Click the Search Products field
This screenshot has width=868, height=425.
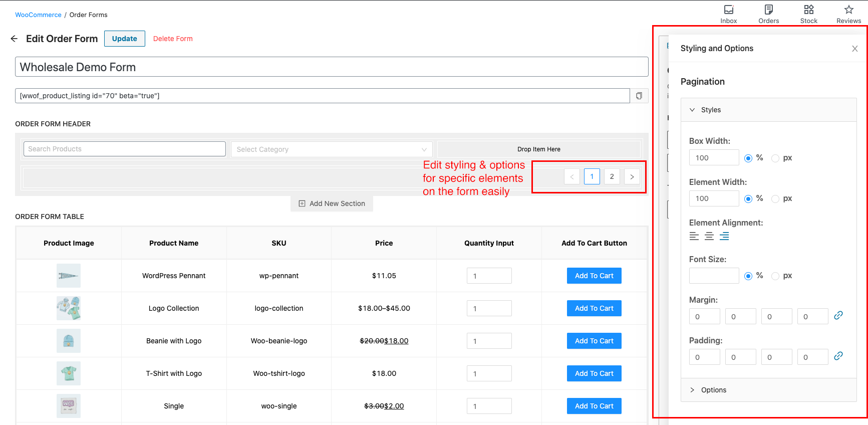coord(124,149)
